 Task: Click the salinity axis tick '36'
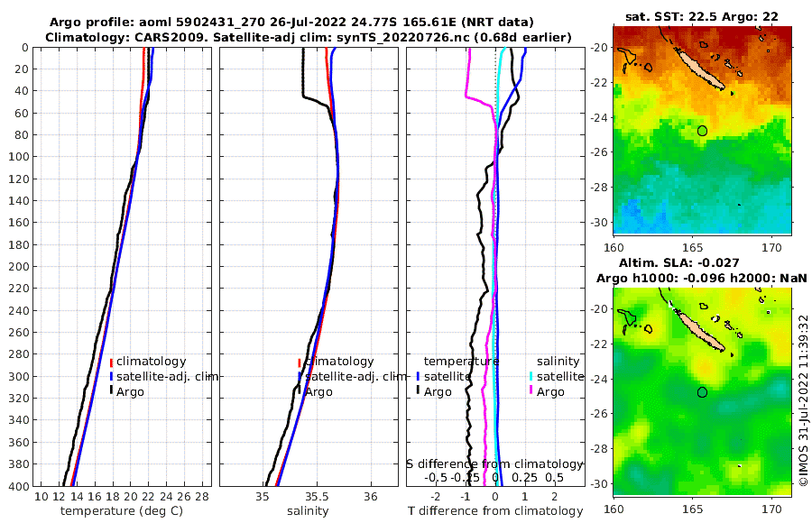coord(371,497)
